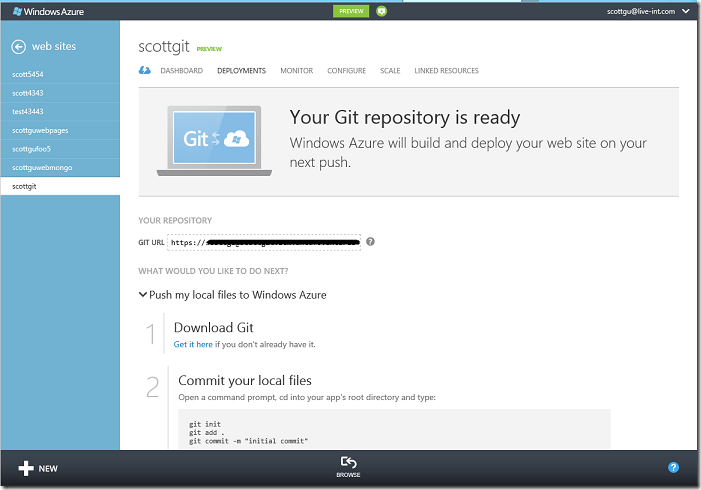The width and height of the screenshot is (701, 490).
Task: Select the scottgit site in sidebar
Action: click(x=60, y=186)
